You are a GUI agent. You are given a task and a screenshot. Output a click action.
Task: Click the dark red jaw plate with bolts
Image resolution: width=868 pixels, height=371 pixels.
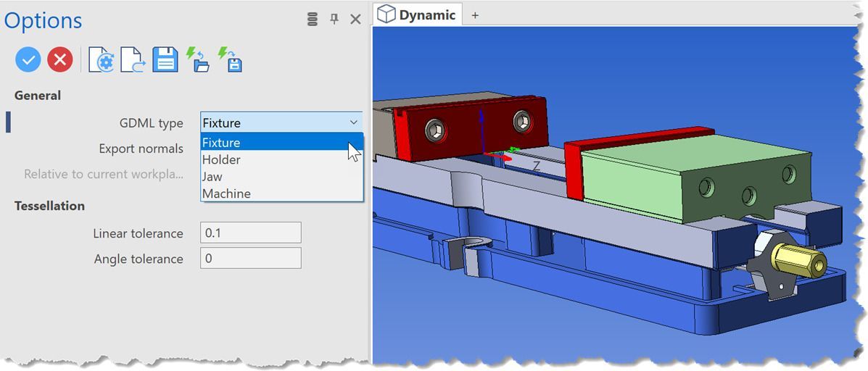click(x=471, y=128)
